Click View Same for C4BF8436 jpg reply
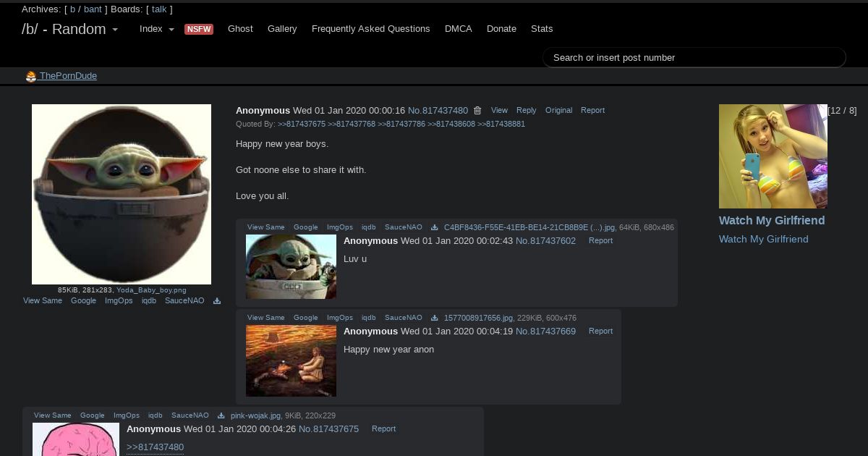868x456 pixels. point(266,227)
